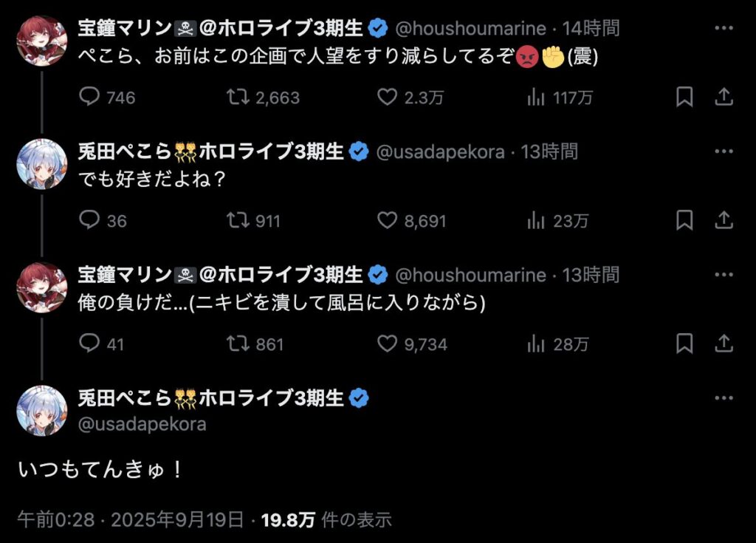Retweet Marine's tweet with 2,663 reposts

(238, 97)
